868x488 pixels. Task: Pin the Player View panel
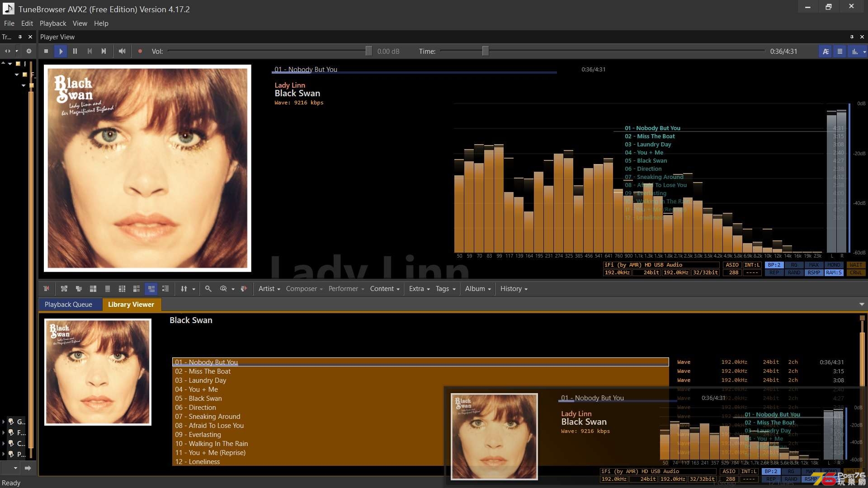coord(852,37)
